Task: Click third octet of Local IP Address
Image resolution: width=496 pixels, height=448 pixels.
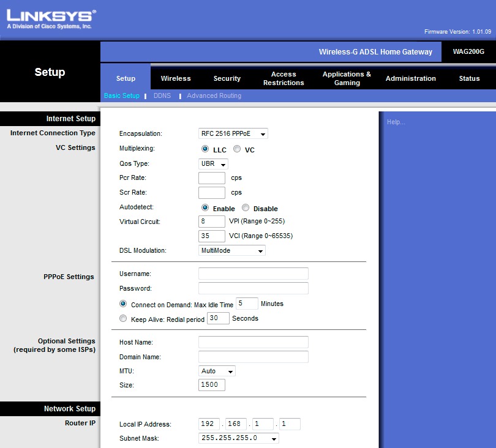Action: point(263,424)
